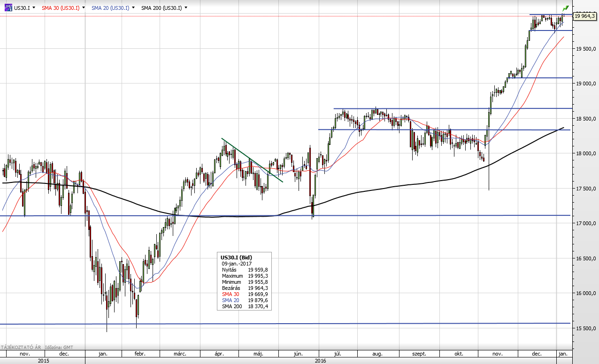Click the 09-jan.-2017 date in info box
599x364 pixels.
tap(237, 264)
